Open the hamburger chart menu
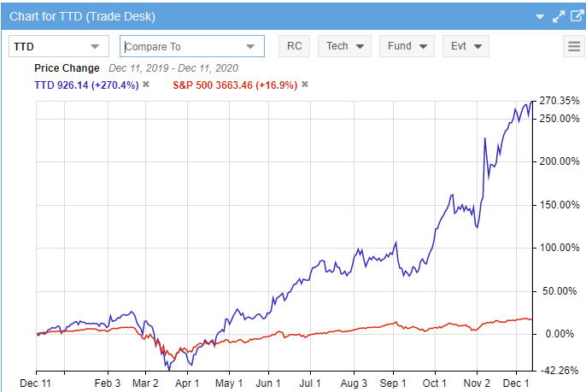The height and width of the screenshot is (392, 586). tap(574, 46)
